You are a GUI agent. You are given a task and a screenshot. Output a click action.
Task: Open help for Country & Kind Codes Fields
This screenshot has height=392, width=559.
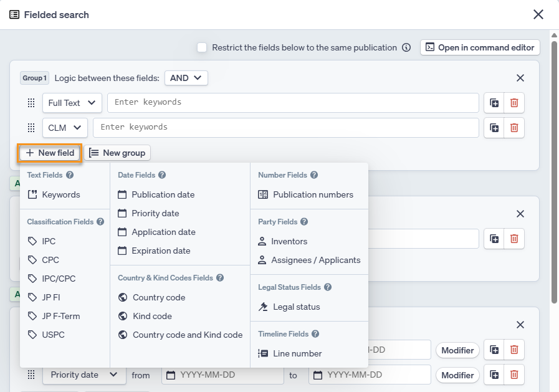220,277
